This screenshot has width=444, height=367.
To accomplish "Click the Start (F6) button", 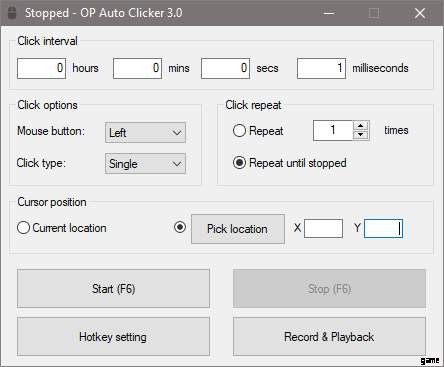I will point(113,288).
